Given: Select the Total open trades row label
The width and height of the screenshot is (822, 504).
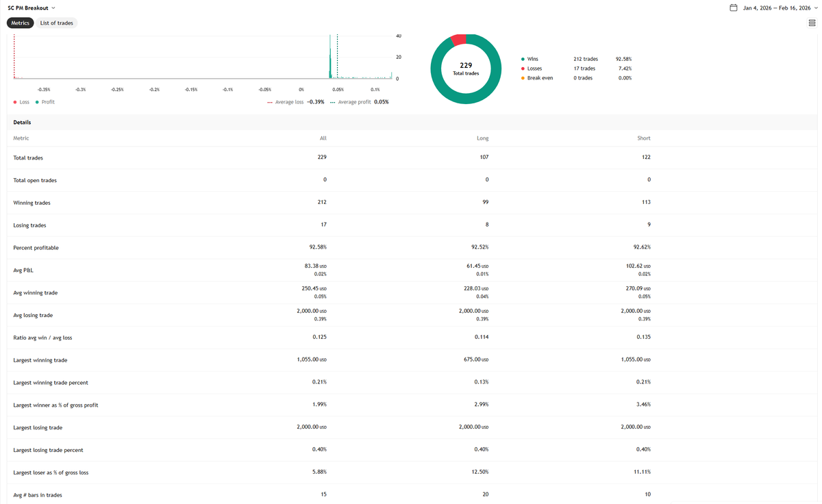Looking at the screenshot, I should [x=35, y=180].
